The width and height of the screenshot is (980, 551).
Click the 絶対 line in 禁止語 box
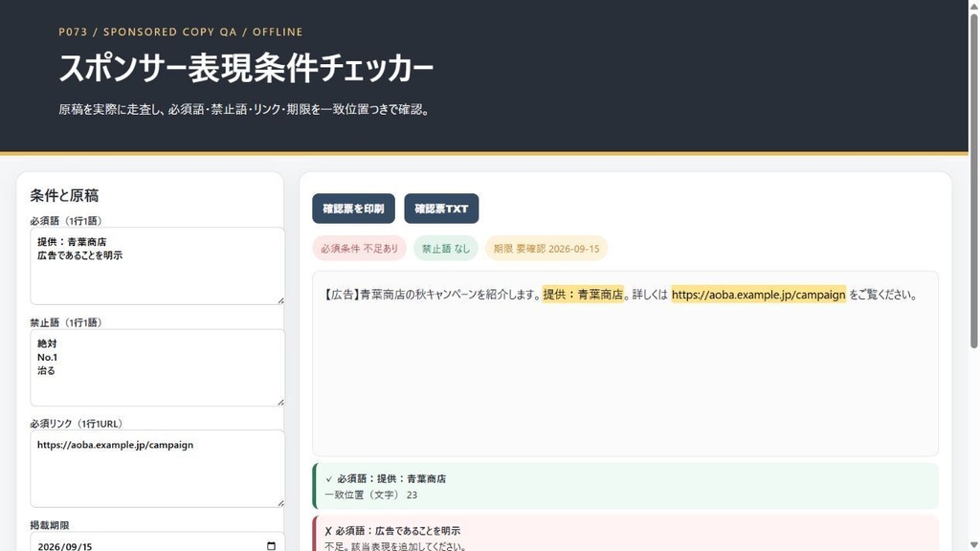coord(47,343)
